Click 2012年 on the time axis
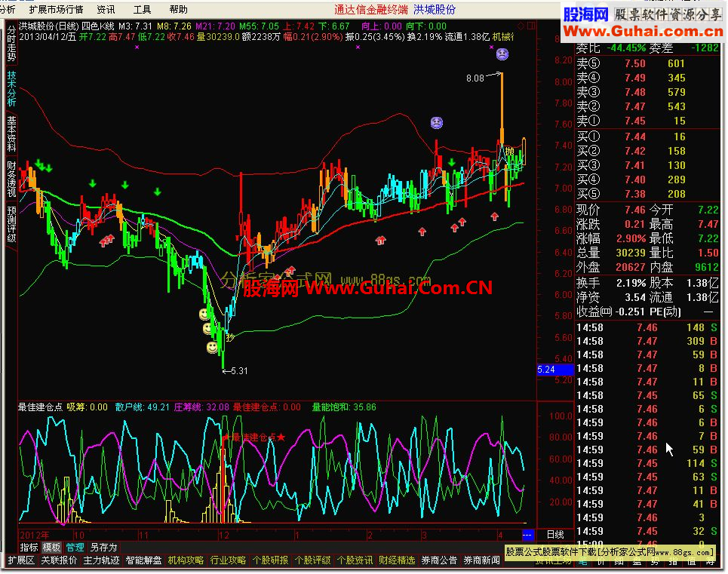728x574 pixels. (x=35, y=535)
